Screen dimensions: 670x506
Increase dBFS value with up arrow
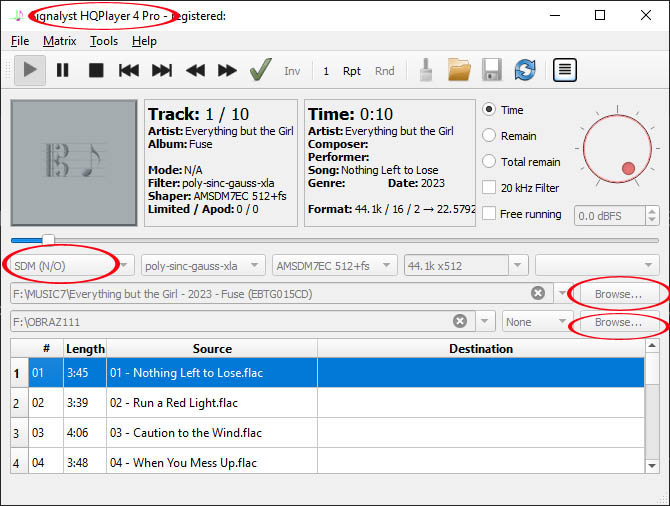point(652,211)
